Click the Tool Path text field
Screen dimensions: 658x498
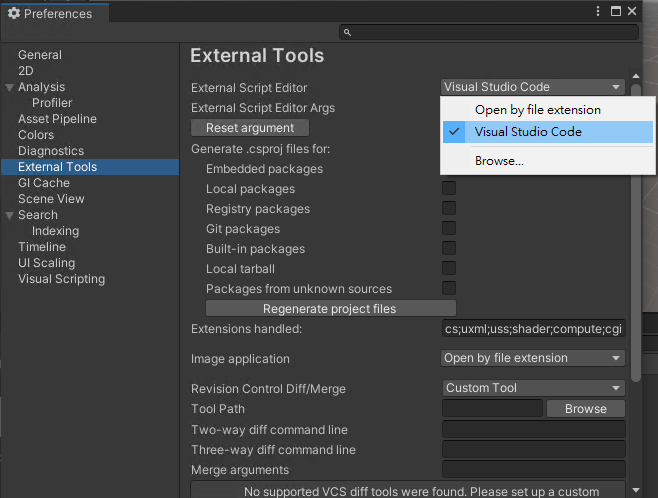click(492, 408)
